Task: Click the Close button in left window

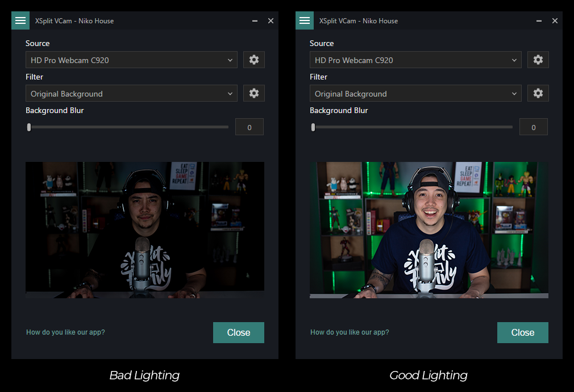Action: (x=239, y=332)
